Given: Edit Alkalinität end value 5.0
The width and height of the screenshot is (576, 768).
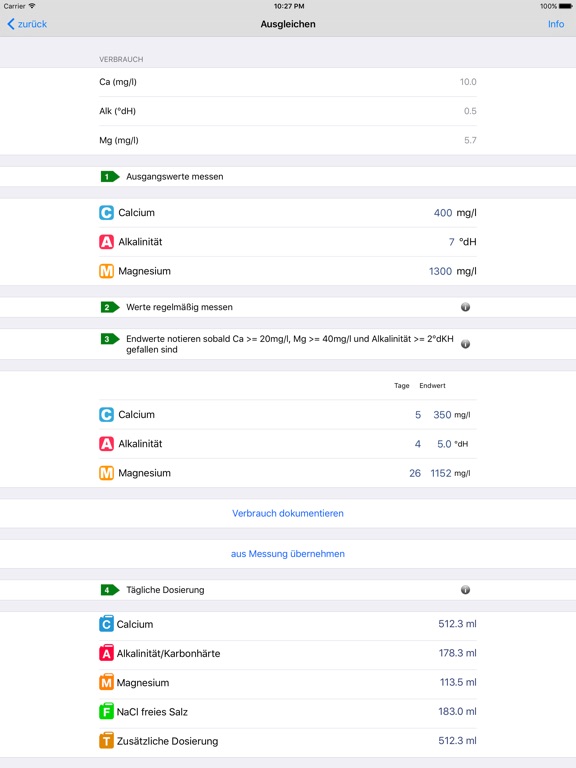Looking at the screenshot, I should [x=444, y=444].
